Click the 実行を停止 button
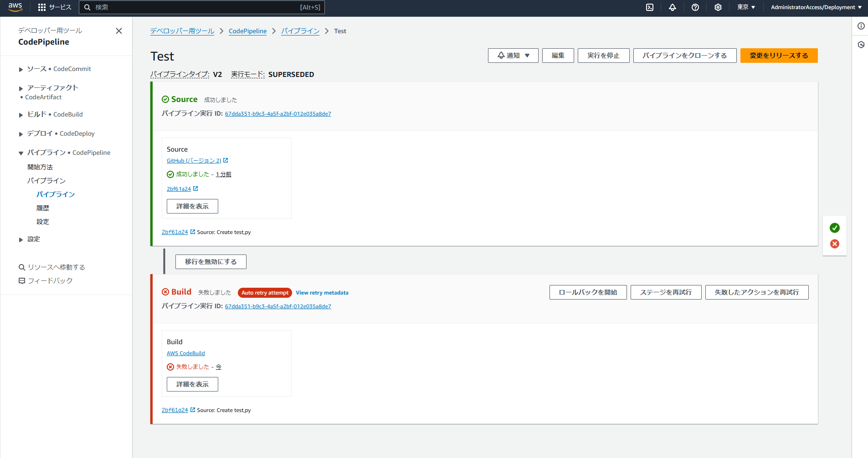 (604, 56)
